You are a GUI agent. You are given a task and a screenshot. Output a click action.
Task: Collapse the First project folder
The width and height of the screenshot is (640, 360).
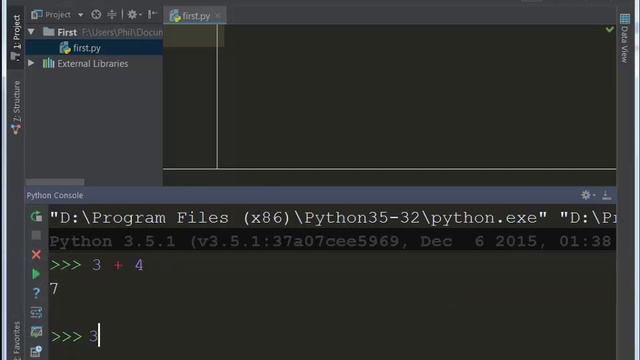(x=31, y=31)
